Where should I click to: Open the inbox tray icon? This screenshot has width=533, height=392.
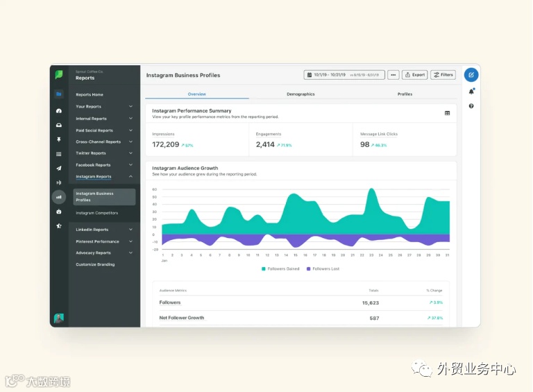click(x=59, y=126)
